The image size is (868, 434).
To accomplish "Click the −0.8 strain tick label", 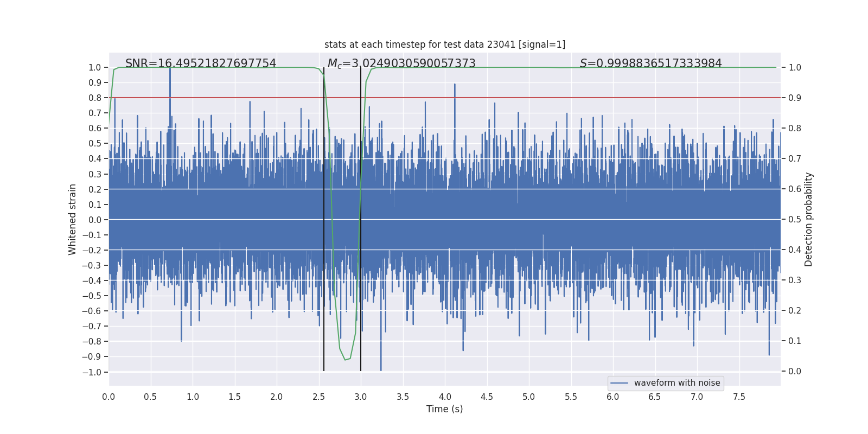I will (92, 341).
